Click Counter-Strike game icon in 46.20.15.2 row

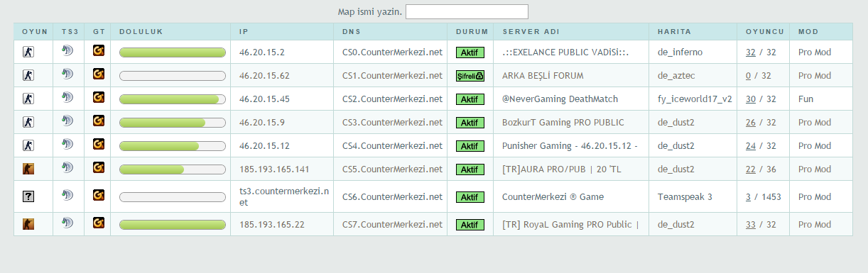[x=28, y=52]
